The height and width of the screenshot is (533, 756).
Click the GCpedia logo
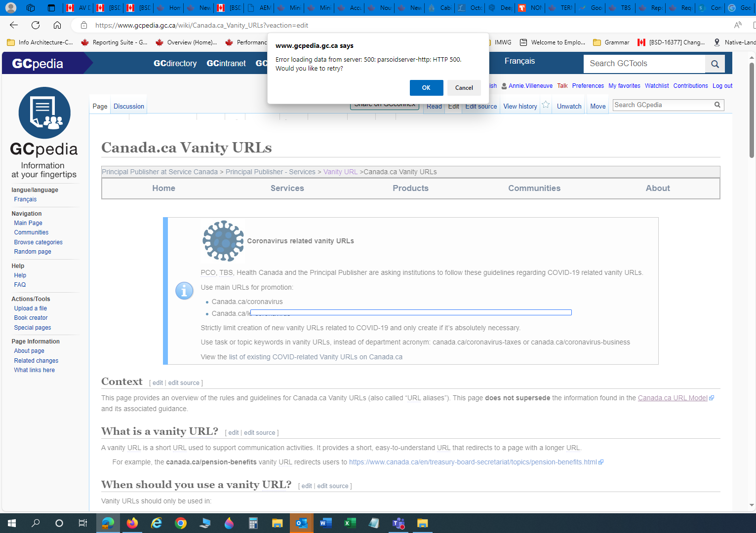tap(44, 113)
